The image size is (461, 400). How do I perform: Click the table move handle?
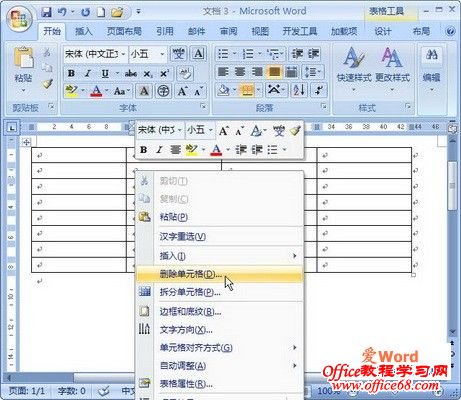pos(26,142)
